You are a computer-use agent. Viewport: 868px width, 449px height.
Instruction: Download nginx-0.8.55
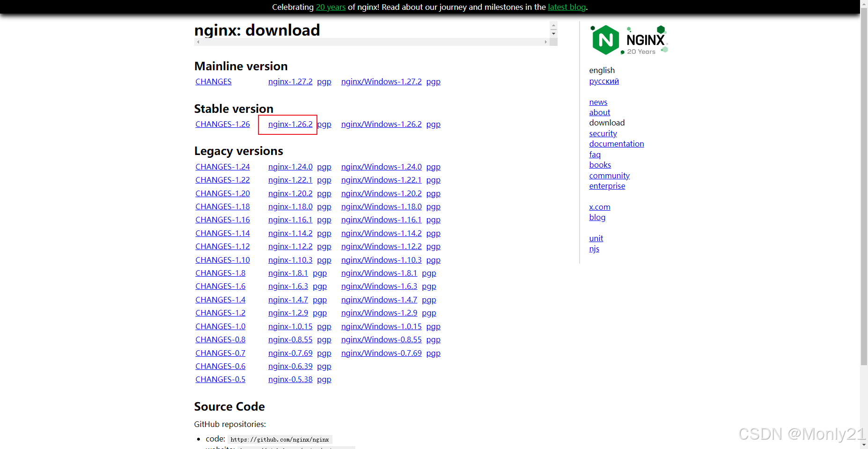290,339
